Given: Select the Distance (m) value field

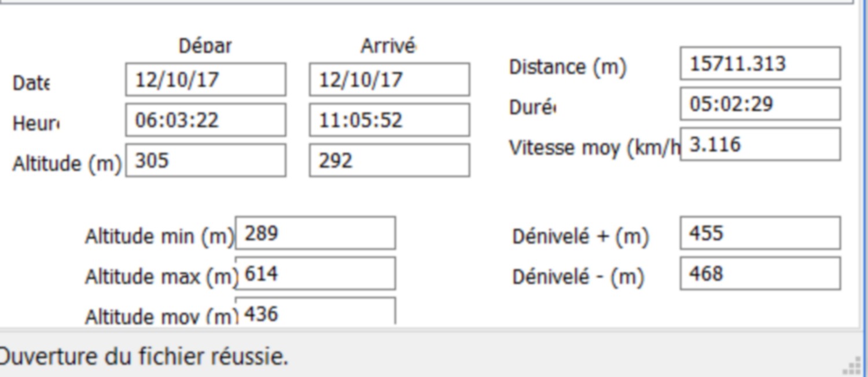Looking at the screenshot, I should click(x=760, y=63).
